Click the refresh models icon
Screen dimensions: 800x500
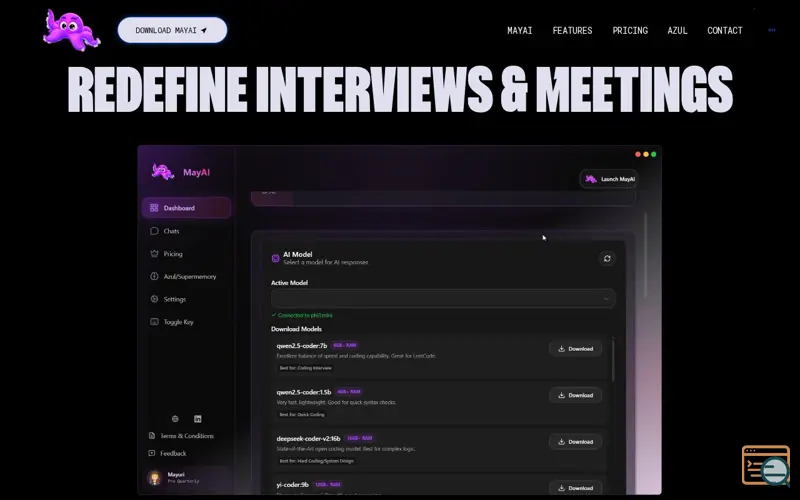pyautogui.click(x=607, y=258)
